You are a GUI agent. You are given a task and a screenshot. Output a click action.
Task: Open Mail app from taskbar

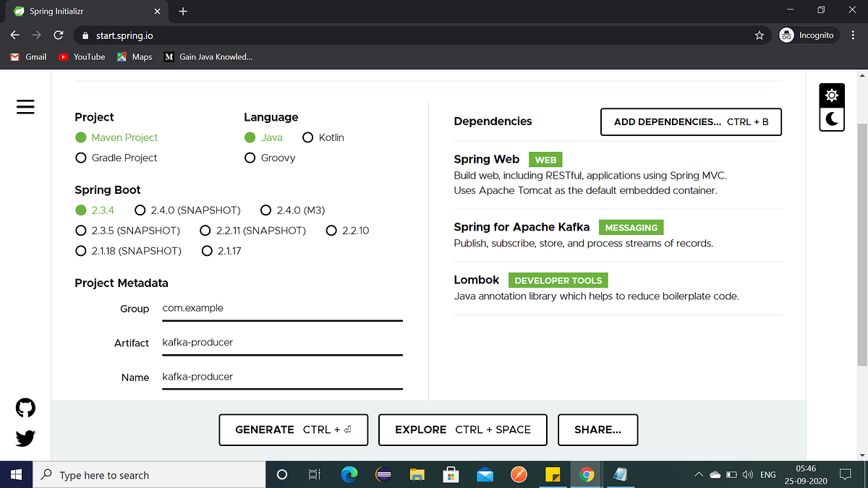pos(485,475)
